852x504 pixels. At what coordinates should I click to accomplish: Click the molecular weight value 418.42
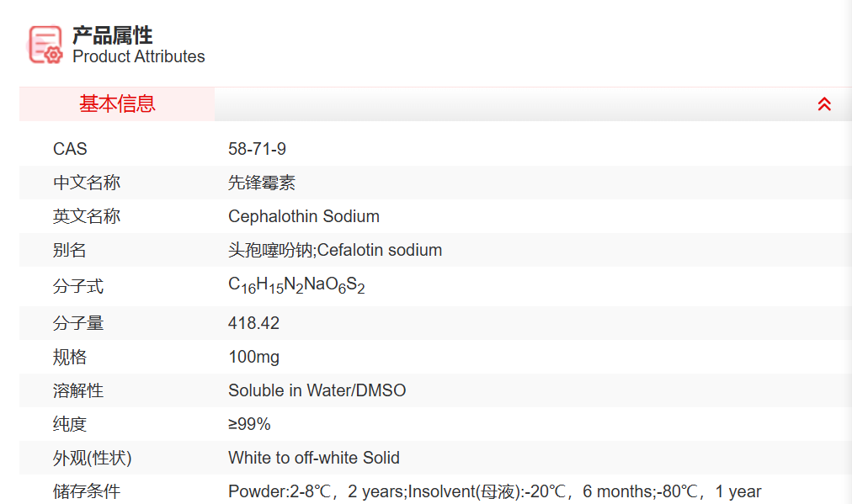[x=253, y=323]
